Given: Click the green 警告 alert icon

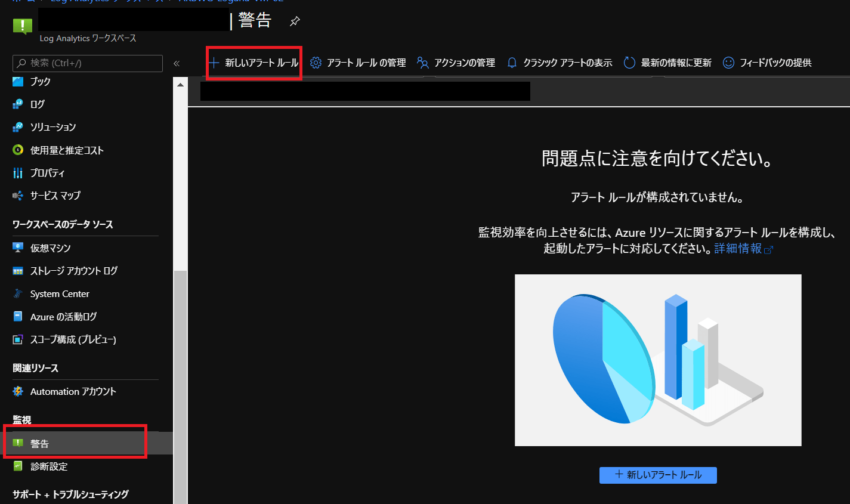Looking at the screenshot, I should (x=18, y=443).
